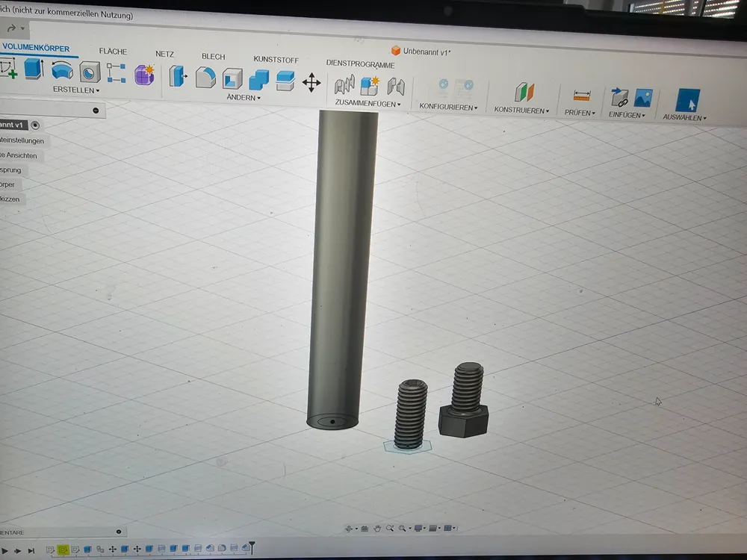Image resolution: width=747 pixels, height=560 pixels.
Task: Click the purple Create Form icon
Action: click(144, 75)
